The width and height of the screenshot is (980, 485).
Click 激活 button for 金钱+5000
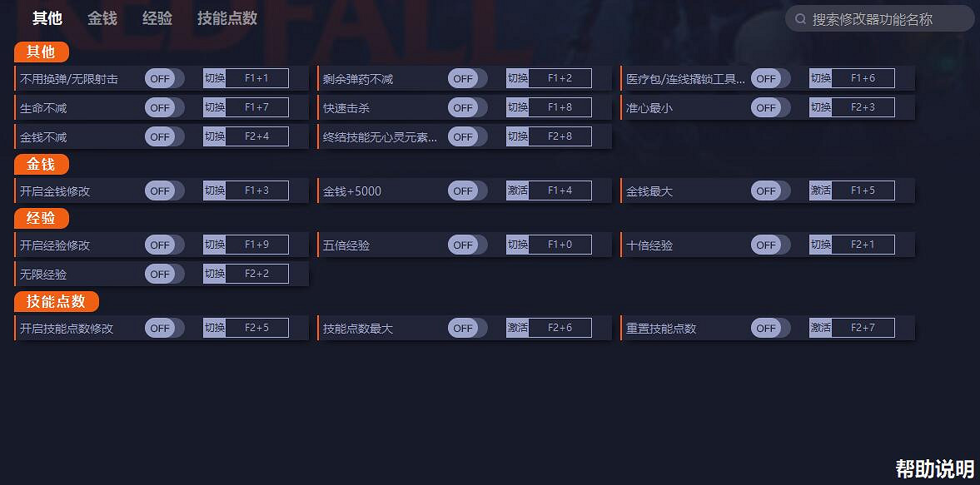point(518,191)
